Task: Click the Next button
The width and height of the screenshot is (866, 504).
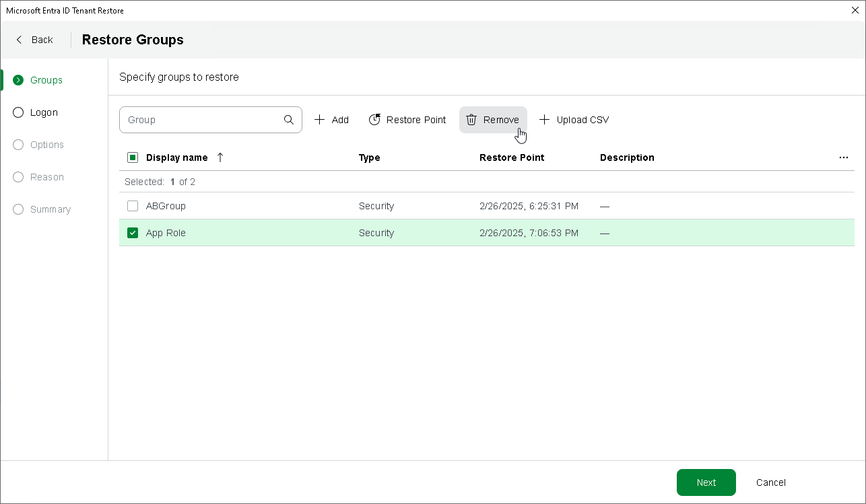Action: 706,482
